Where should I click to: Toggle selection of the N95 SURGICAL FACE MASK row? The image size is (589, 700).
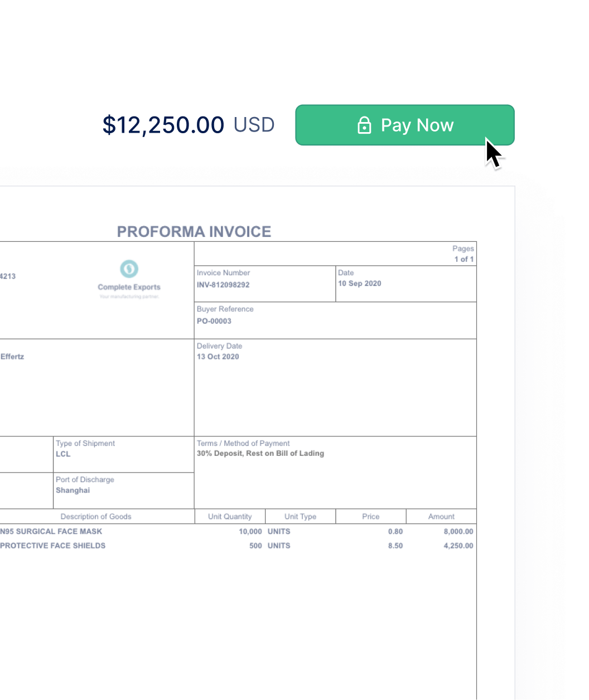[51, 532]
